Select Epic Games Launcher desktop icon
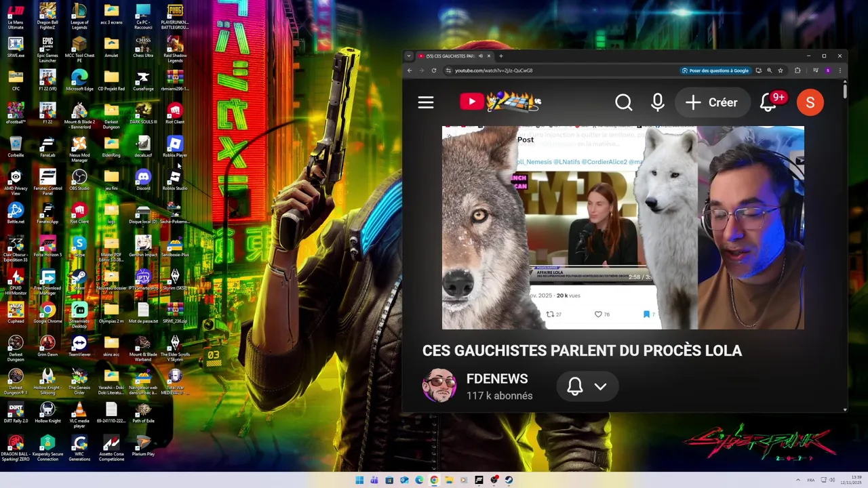 click(47, 50)
